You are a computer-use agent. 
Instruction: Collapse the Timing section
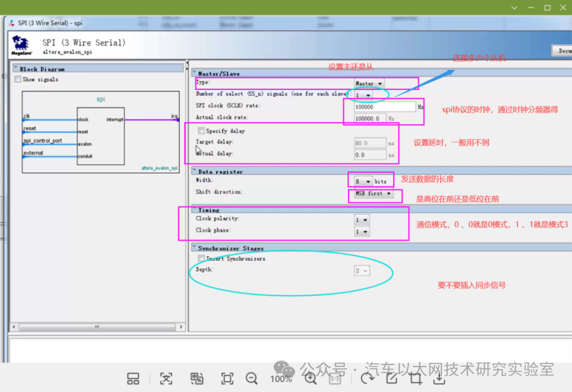pyautogui.click(x=194, y=209)
